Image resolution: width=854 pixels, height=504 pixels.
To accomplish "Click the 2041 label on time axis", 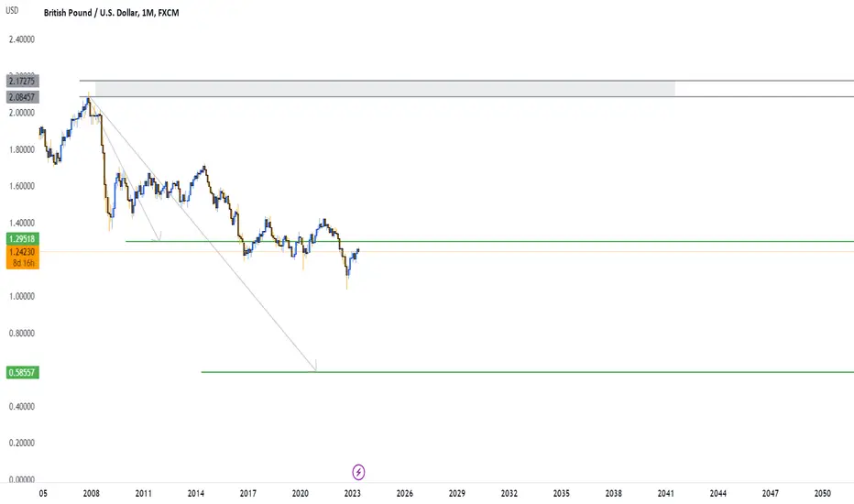I will pyautogui.click(x=665, y=493).
